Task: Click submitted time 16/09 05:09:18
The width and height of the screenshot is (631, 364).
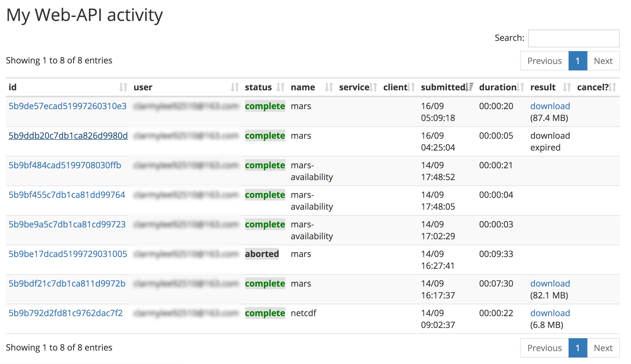Action: point(438,112)
